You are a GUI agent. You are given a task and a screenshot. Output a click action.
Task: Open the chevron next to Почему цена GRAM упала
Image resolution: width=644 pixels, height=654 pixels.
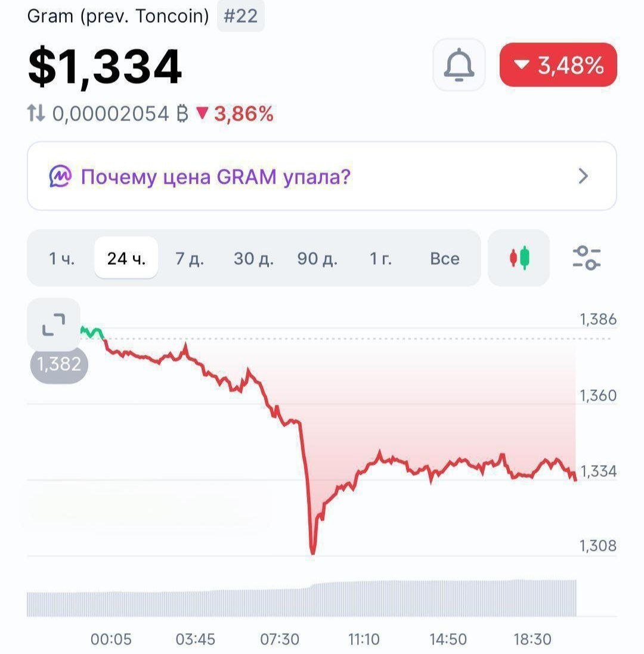584,176
